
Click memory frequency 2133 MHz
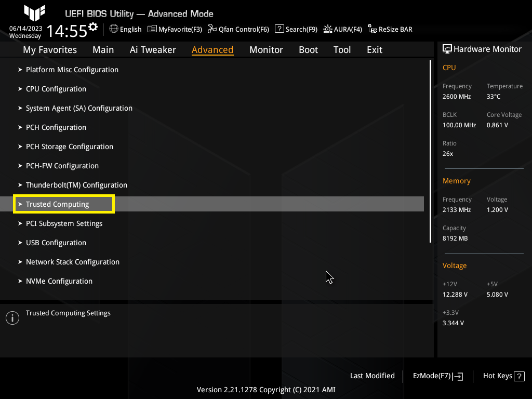pyautogui.click(x=456, y=210)
